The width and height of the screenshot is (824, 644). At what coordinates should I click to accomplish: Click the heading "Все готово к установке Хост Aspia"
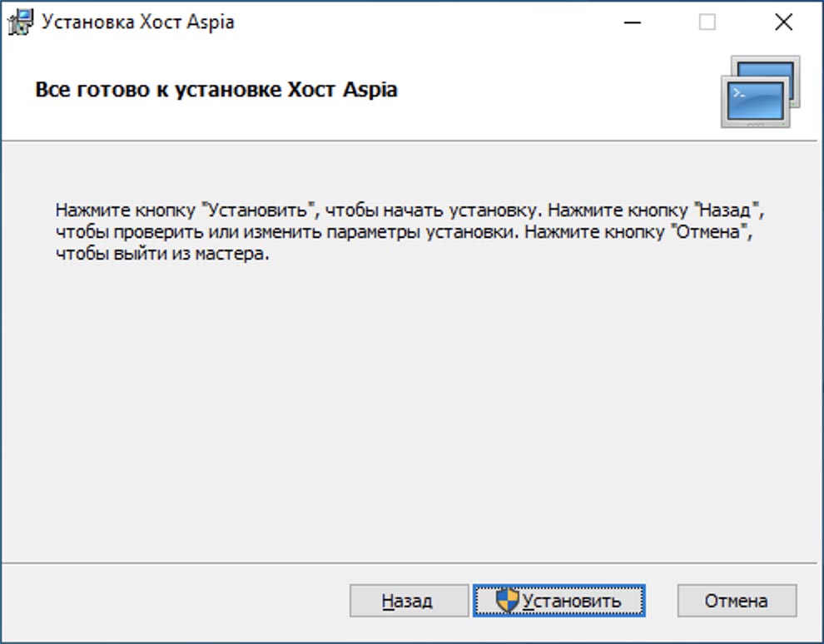point(216,90)
